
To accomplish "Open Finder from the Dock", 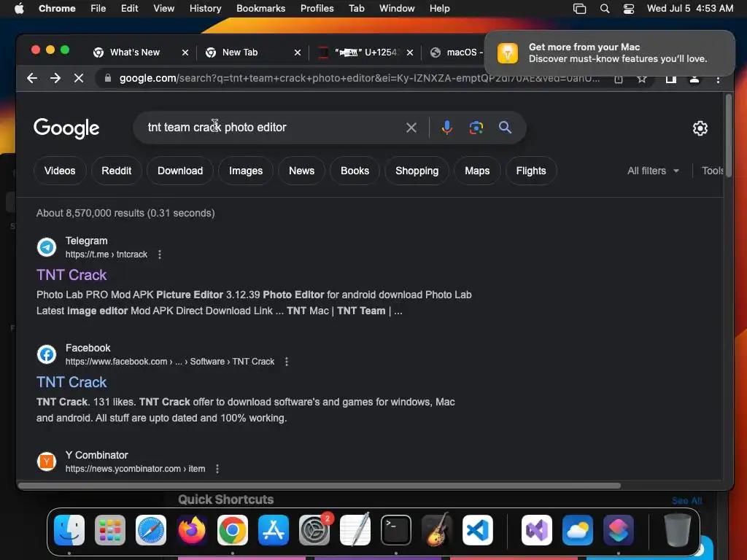I will pyautogui.click(x=69, y=530).
